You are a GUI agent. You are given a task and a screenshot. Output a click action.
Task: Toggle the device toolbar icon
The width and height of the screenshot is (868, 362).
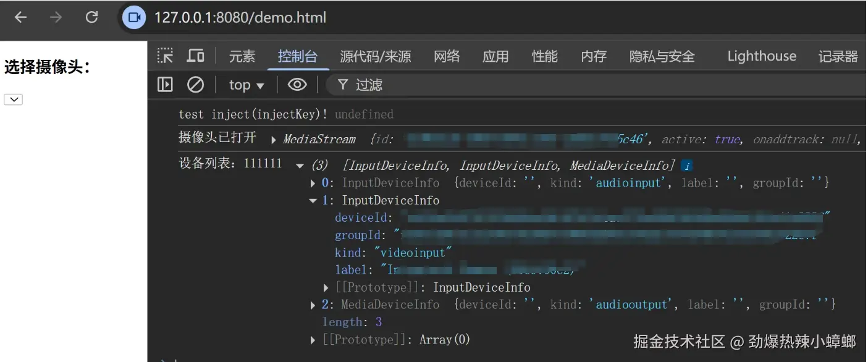coord(196,56)
